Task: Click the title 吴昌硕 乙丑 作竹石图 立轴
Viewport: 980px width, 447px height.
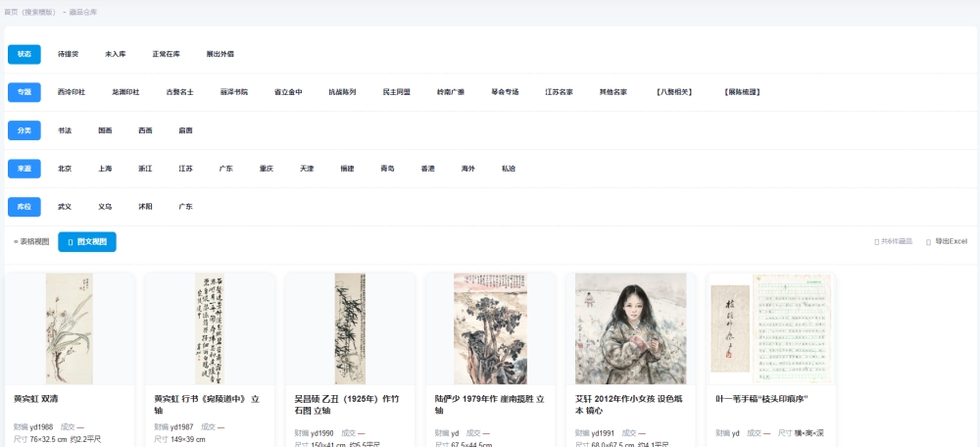Action: point(347,405)
